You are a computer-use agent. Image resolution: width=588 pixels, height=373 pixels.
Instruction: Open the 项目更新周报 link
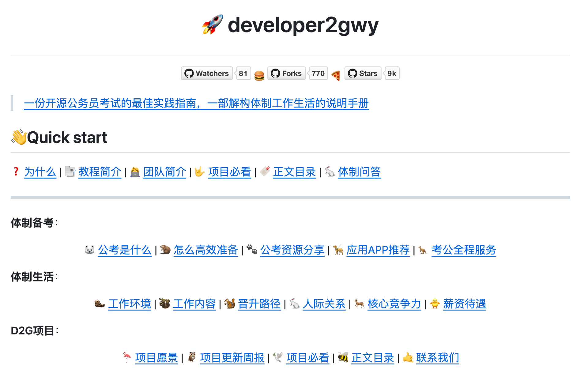(x=232, y=358)
